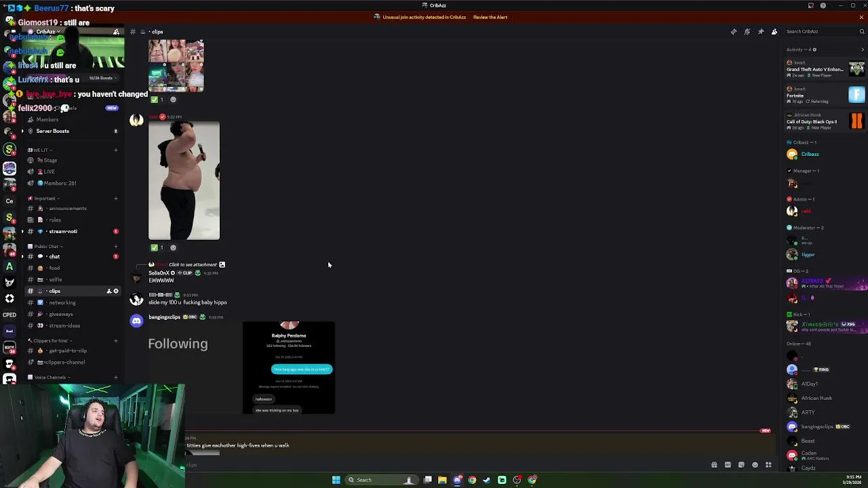The image size is (868, 488).
Task: Open the Threads icon in channel header
Action: tap(734, 32)
